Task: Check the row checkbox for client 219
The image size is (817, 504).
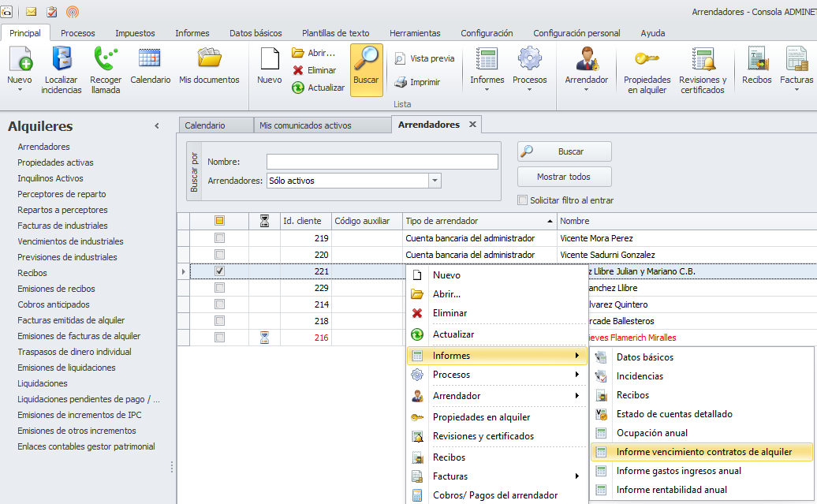Action: click(220, 238)
